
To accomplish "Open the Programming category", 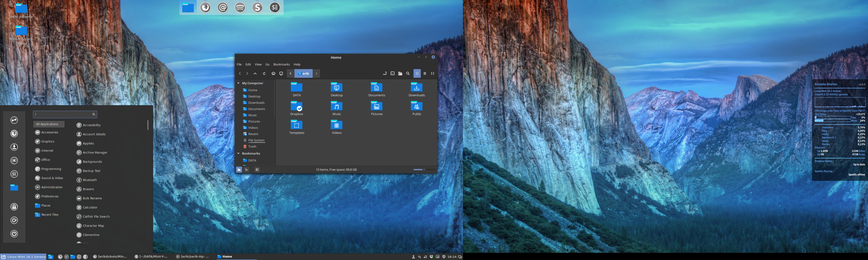I will [51, 169].
